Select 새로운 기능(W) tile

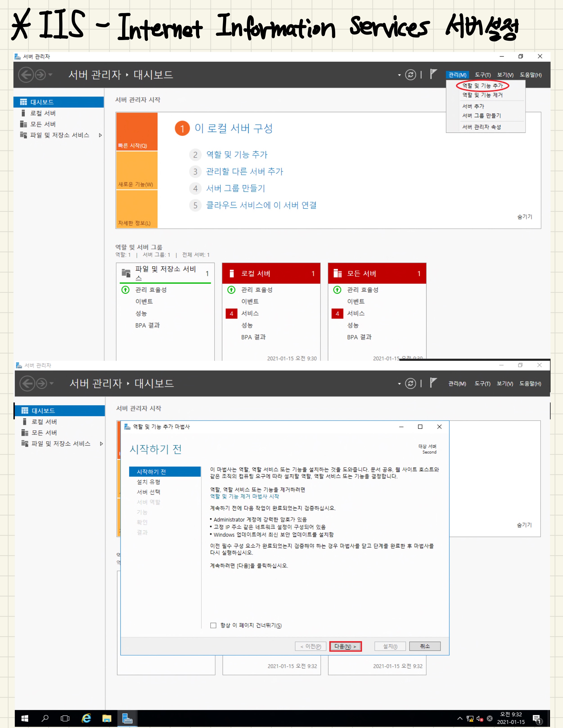pos(137,170)
